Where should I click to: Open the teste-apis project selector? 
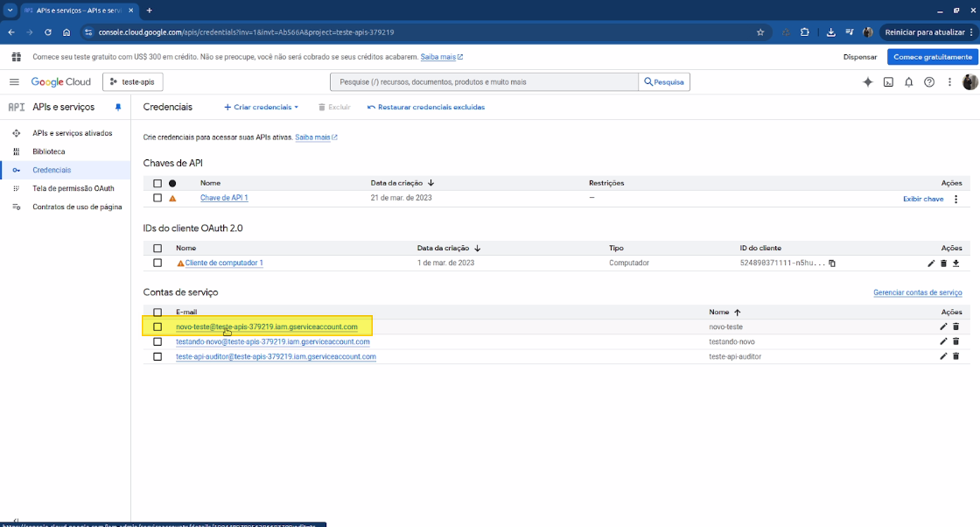[x=132, y=82]
